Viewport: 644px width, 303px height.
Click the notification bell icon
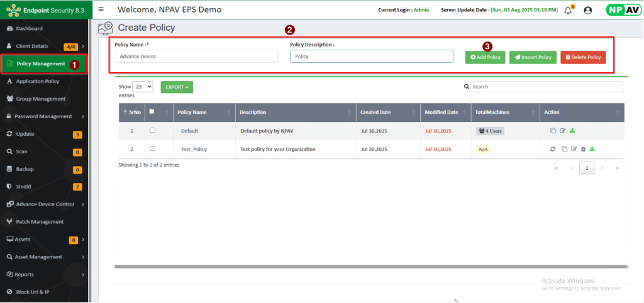568,10
